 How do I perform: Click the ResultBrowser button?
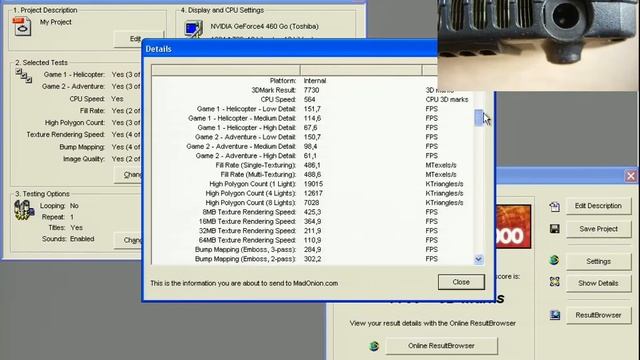pyautogui.click(x=598, y=315)
